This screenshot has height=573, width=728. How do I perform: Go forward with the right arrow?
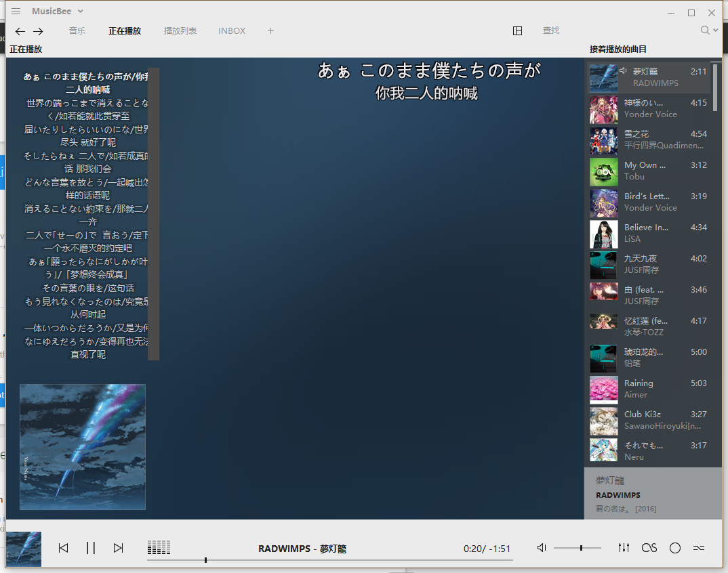click(38, 31)
